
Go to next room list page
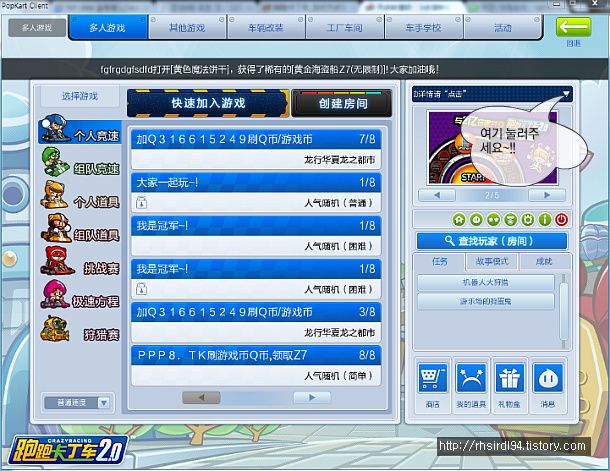(x=312, y=397)
